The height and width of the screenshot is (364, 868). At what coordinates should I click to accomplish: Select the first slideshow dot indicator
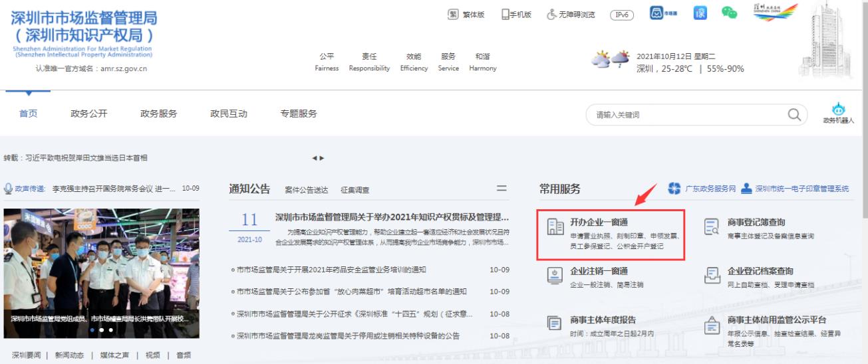92,329
